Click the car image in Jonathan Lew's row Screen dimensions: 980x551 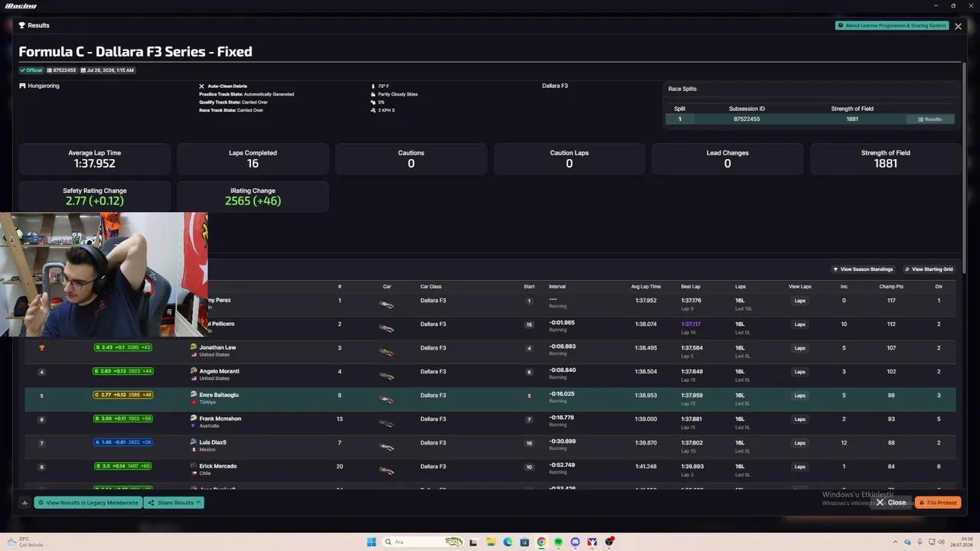coord(387,352)
